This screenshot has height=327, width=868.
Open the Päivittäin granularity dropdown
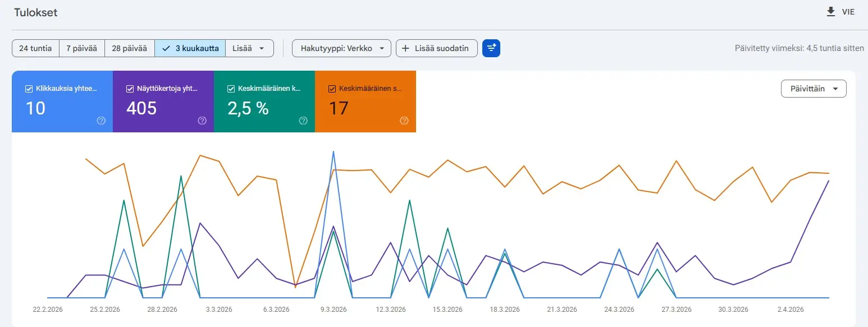[813, 88]
